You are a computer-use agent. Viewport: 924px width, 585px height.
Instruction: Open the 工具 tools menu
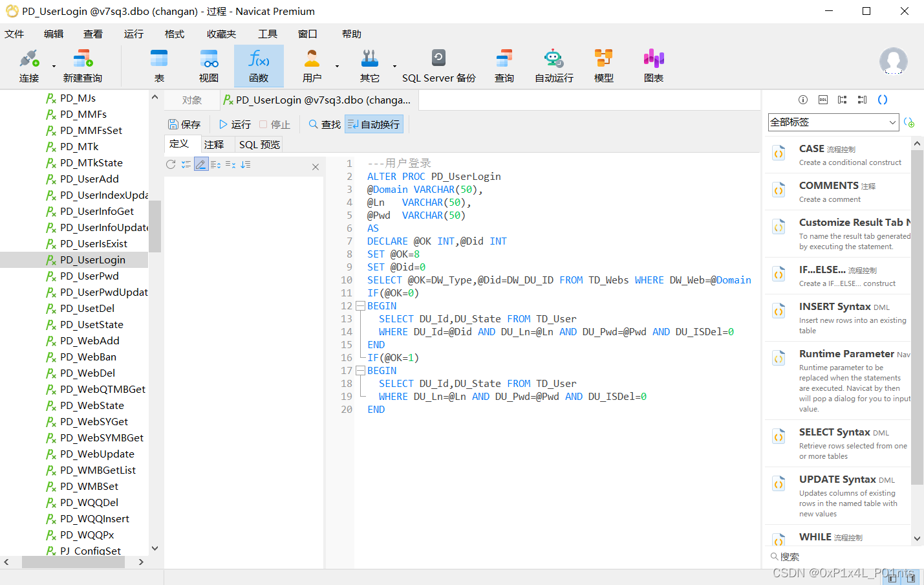coord(268,34)
